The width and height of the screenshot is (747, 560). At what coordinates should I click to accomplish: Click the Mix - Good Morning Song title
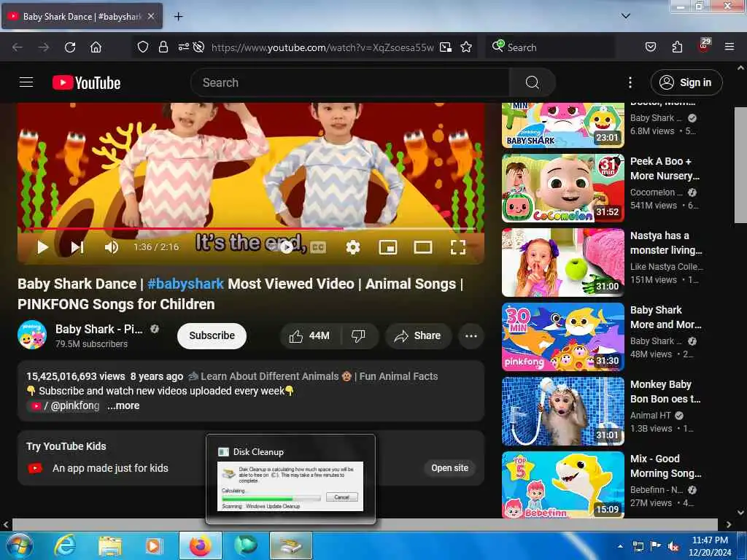coord(665,466)
